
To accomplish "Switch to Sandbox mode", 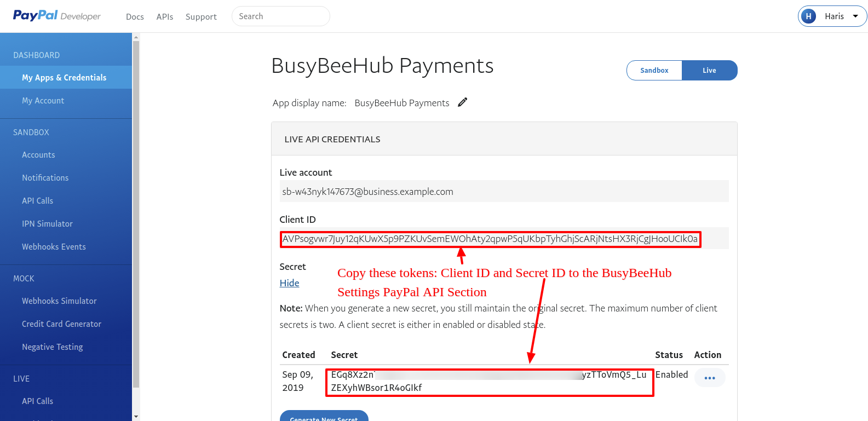I will 654,70.
